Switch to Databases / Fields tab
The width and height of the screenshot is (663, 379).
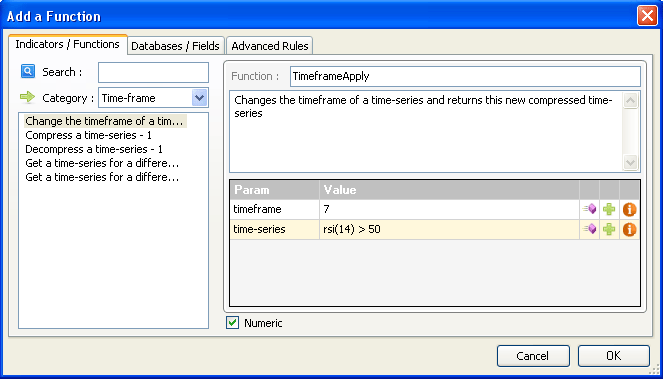coord(175,46)
